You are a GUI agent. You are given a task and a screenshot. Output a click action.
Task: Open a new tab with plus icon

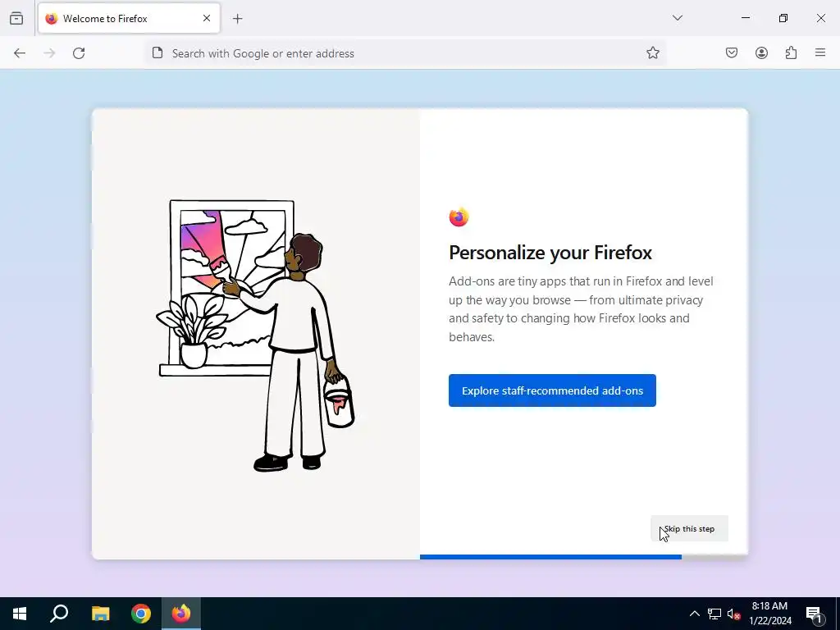click(x=238, y=19)
